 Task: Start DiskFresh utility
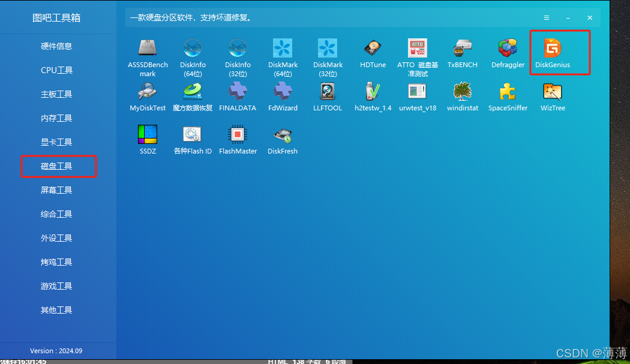coord(283,140)
